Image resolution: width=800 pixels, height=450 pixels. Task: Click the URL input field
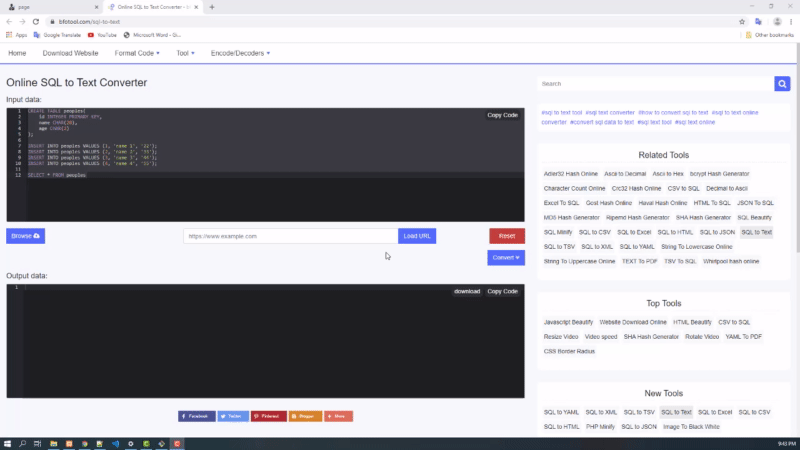(290, 236)
